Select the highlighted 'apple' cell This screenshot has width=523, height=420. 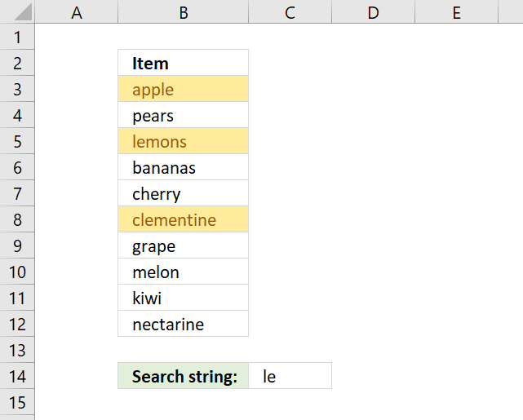point(183,89)
